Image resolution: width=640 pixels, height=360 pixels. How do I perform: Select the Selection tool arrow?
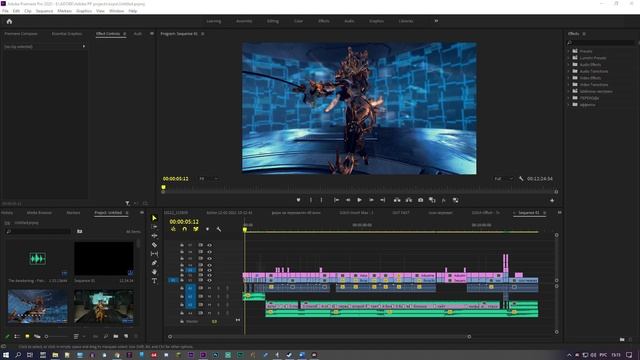(154, 218)
